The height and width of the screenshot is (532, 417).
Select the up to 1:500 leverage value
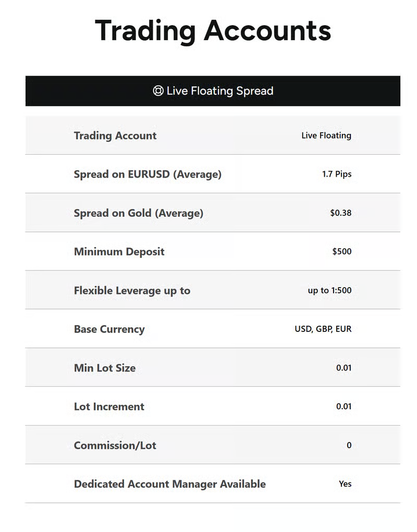coord(329,290)
